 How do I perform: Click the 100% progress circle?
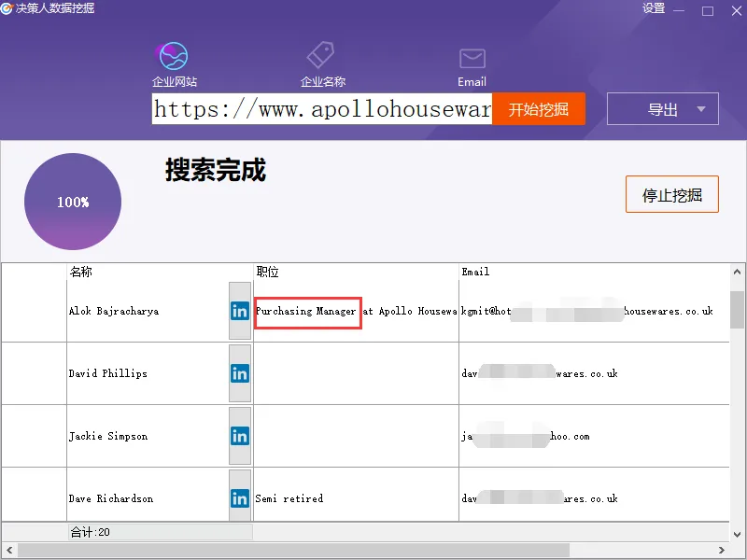pos(73,202)
